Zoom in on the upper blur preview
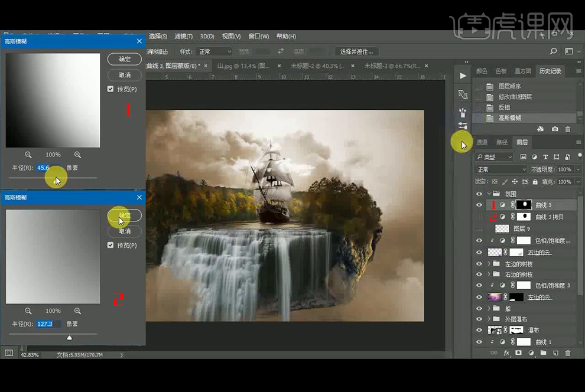 (x=77, y=155)
